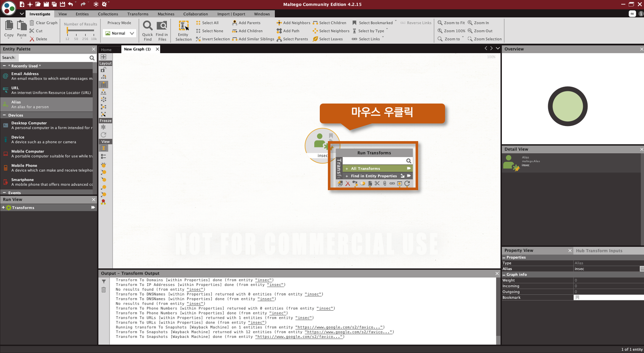Click the Add Path icon

tap(279, 31)
